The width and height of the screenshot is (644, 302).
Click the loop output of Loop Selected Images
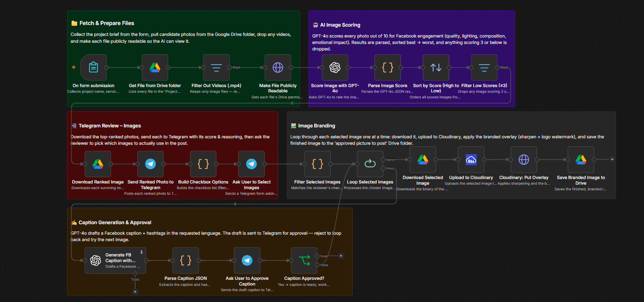pyautogui.click(x=383, y=168)
